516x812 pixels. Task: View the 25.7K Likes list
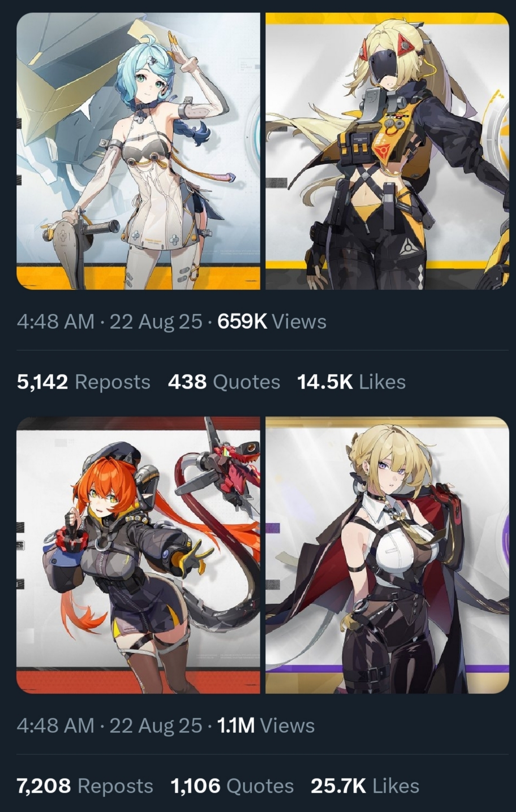pyautogui.click(x=365, y=786)
